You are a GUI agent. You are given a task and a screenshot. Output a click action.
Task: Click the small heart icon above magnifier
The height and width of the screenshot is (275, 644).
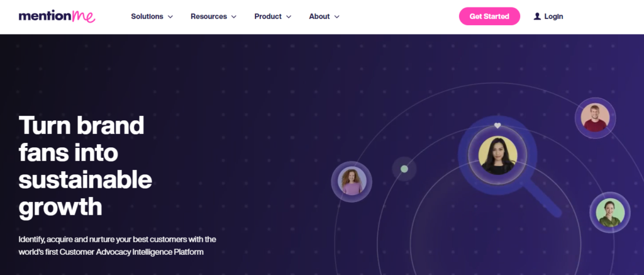tap(497, 125)
